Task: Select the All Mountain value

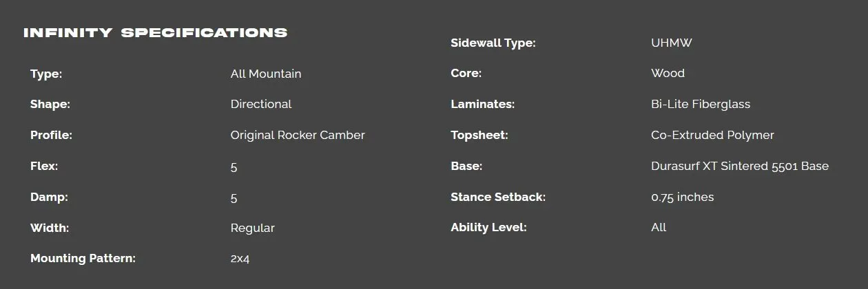Action: (x=266, y=74)
